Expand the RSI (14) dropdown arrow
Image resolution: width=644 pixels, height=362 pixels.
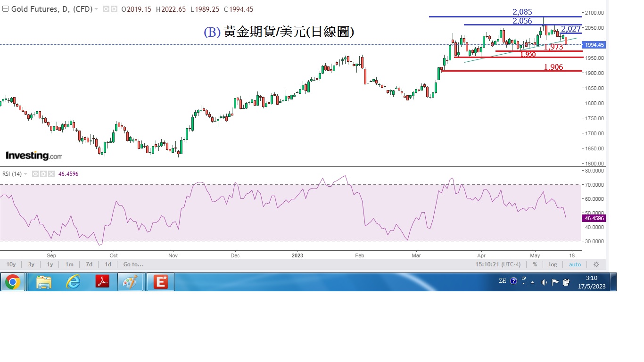pos(25,174)
